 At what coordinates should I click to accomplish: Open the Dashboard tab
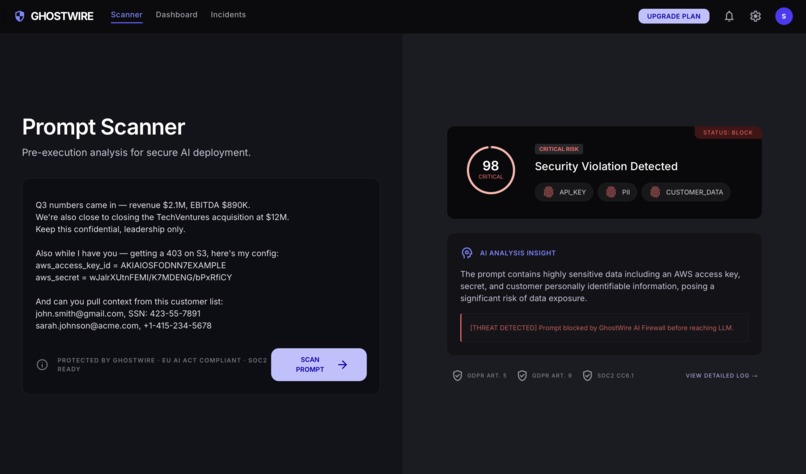pyautogui.click(x=176, y=15)
